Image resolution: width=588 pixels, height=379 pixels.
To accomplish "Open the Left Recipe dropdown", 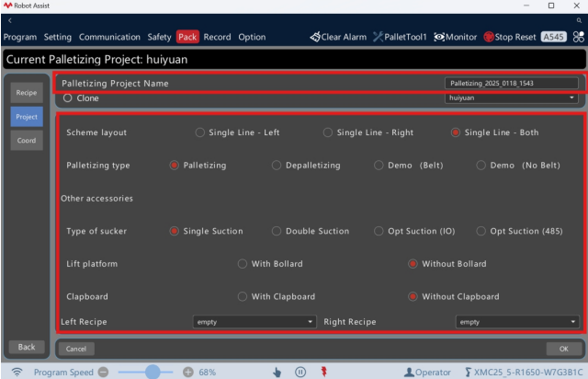I will click(x=254, y=322).
